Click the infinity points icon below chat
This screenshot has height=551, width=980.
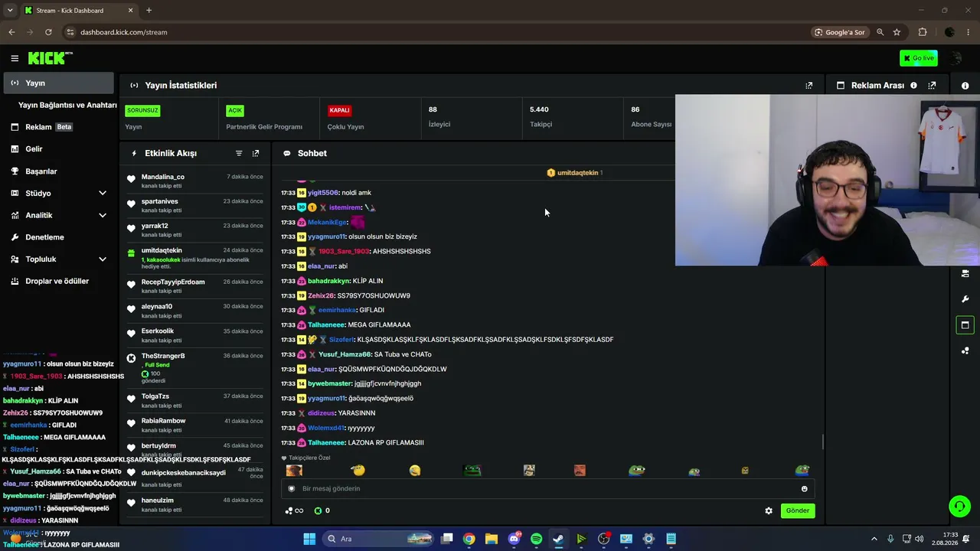tap(294, 510)
